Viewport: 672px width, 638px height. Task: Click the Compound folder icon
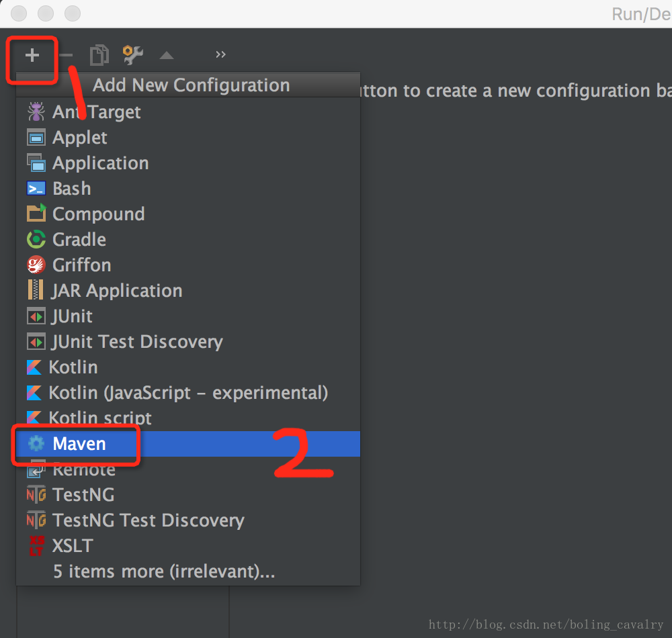[x=36, y=214]
